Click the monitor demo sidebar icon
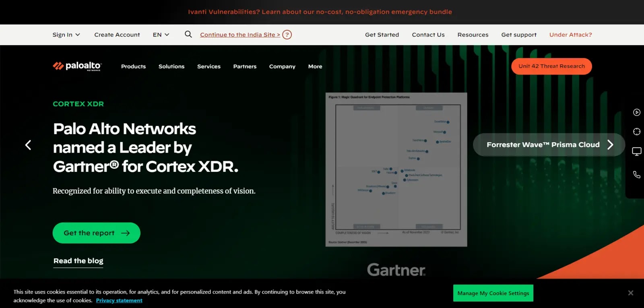Screen dimensions: 644x308 (x=636, y=151)
